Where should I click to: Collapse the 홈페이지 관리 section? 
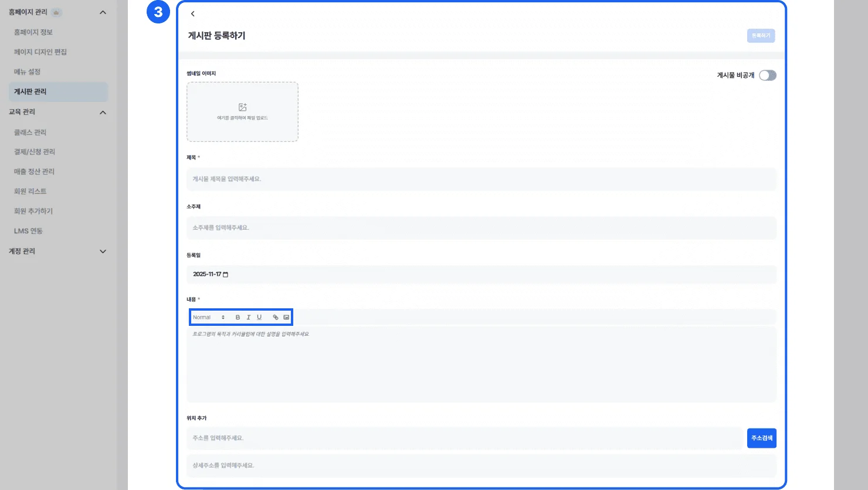103,12
